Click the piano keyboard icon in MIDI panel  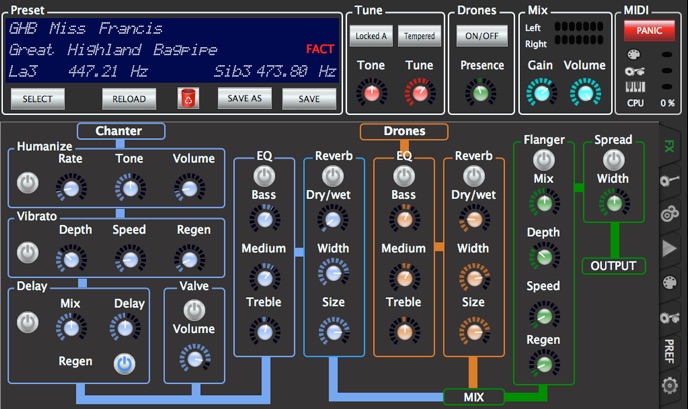(635, 86)
